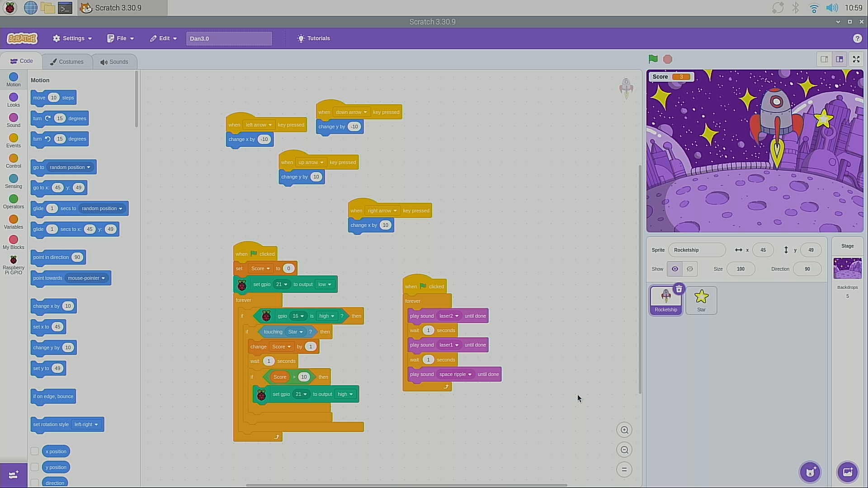Screen dimensions: 868x488
Task: Open the File menu
Action: [120, 38]
